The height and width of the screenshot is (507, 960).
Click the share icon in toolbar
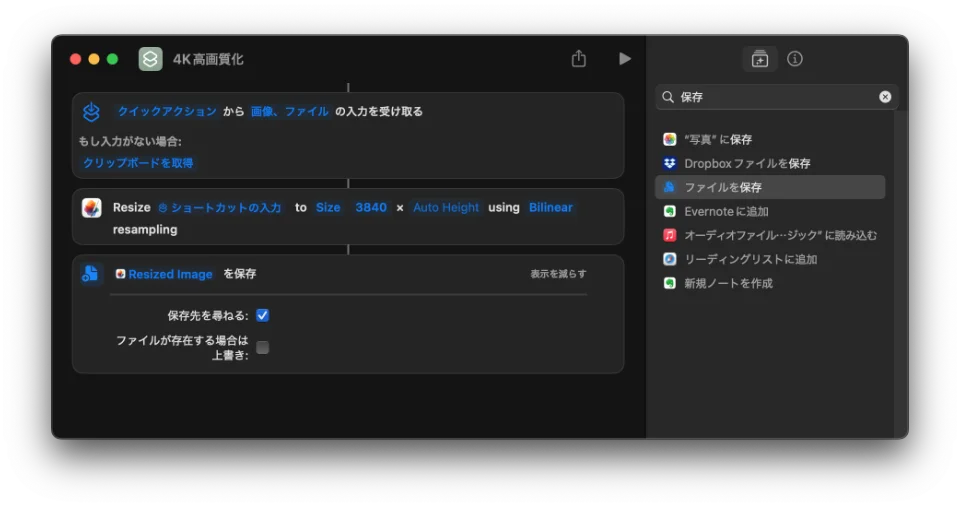click(x=578, y=59)
